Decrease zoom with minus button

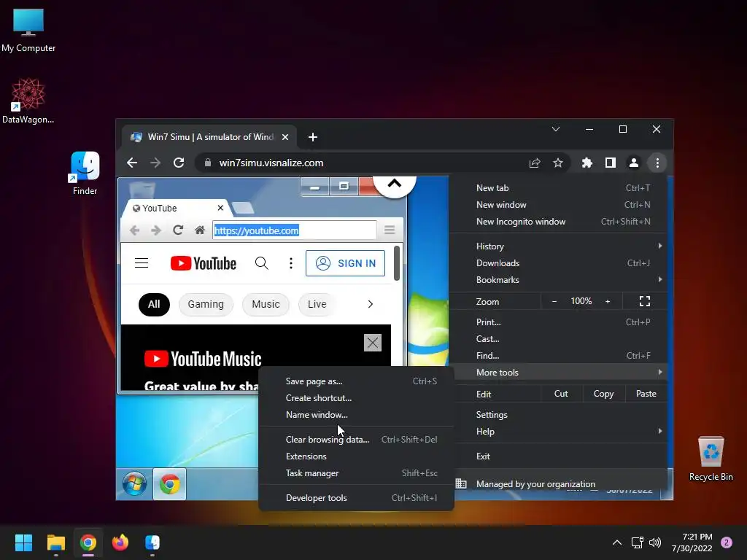click(x=554, y=301)
